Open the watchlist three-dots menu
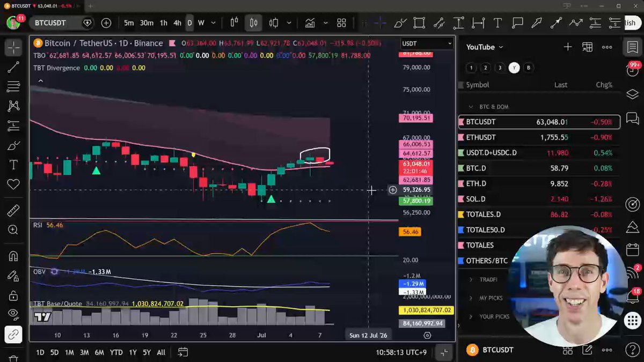 pyautogui.click(x=607, y=47)
